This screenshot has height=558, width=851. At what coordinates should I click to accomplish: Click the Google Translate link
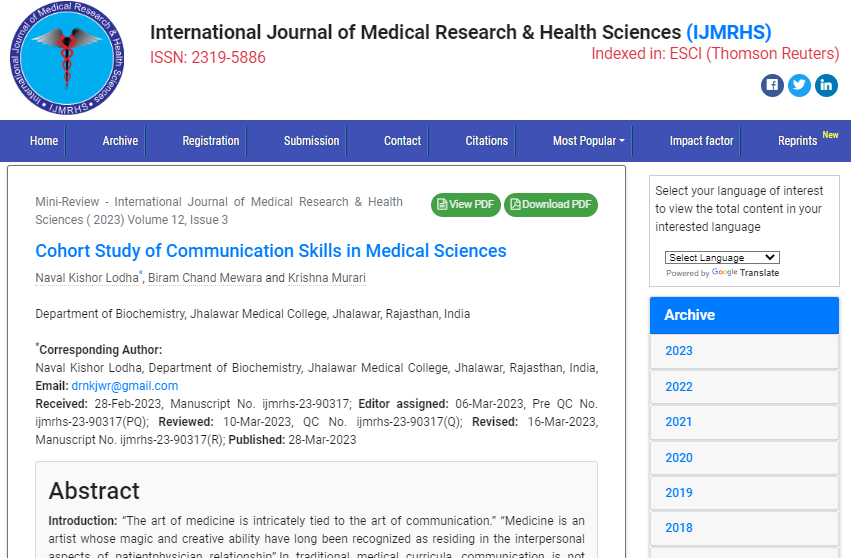pyautogui.click(x=745, y=272)
